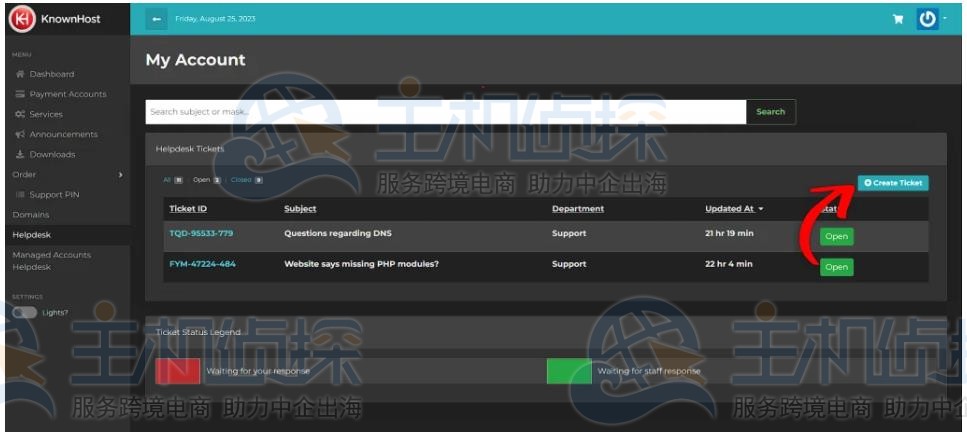Click the Services gears icon

(20, 114)
